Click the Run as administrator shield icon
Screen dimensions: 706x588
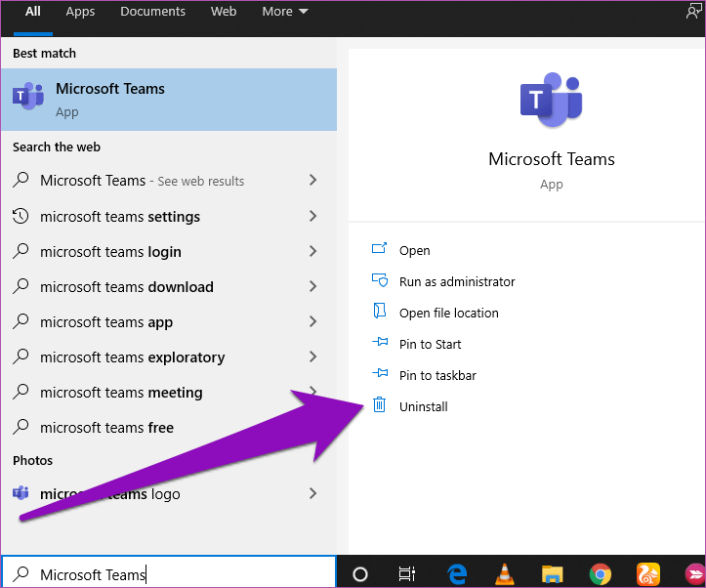[380, 281]
